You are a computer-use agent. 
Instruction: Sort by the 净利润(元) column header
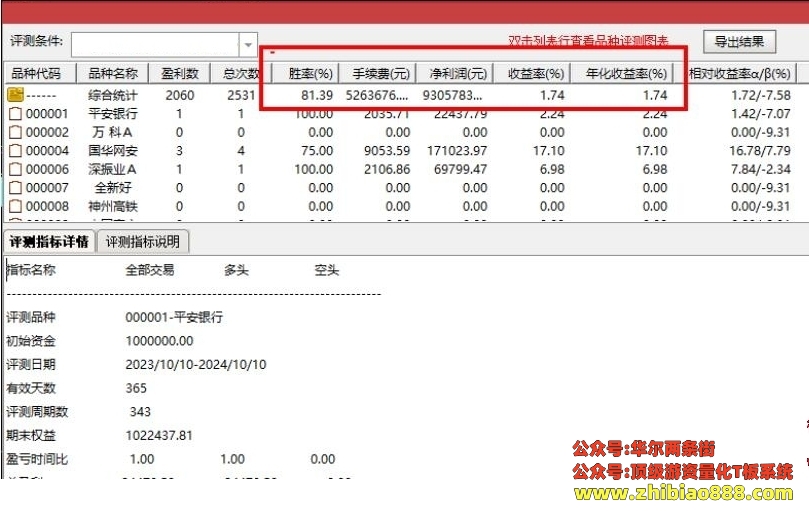coord(455,74)
